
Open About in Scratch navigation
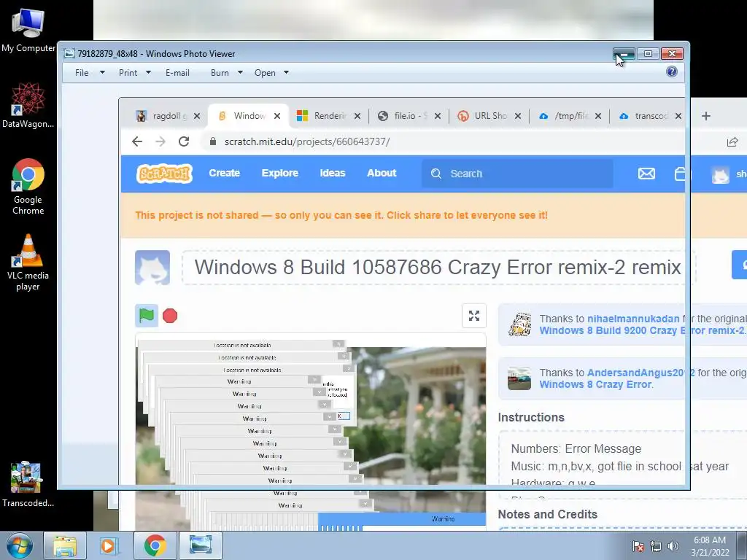point(382,174)
